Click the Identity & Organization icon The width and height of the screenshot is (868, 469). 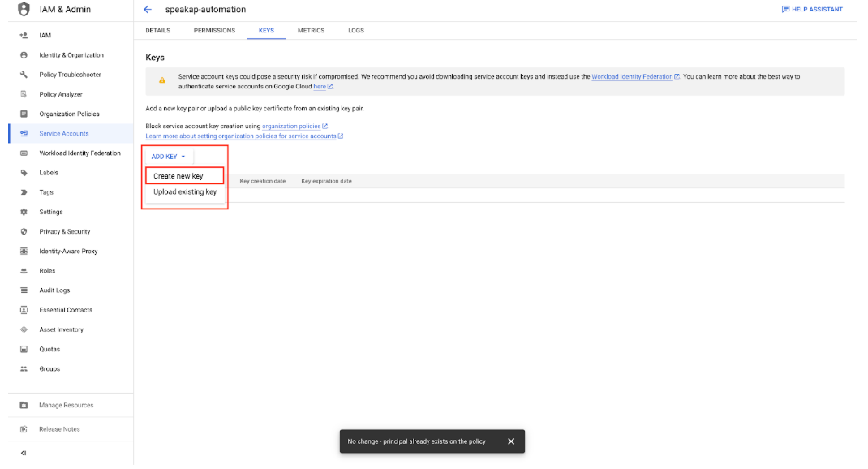click(x=24, y=55)
